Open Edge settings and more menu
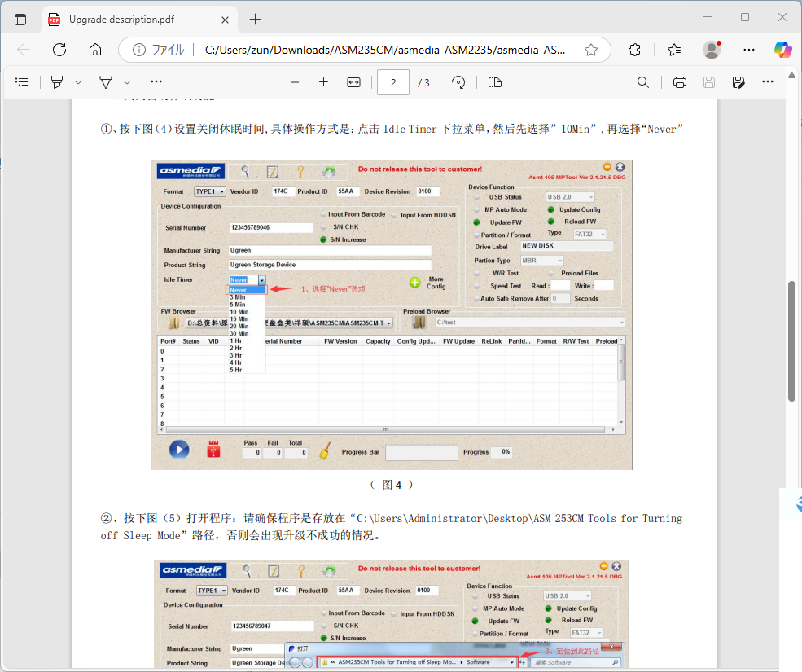This screenshot has width=802, height=672. tap(749, 50)
